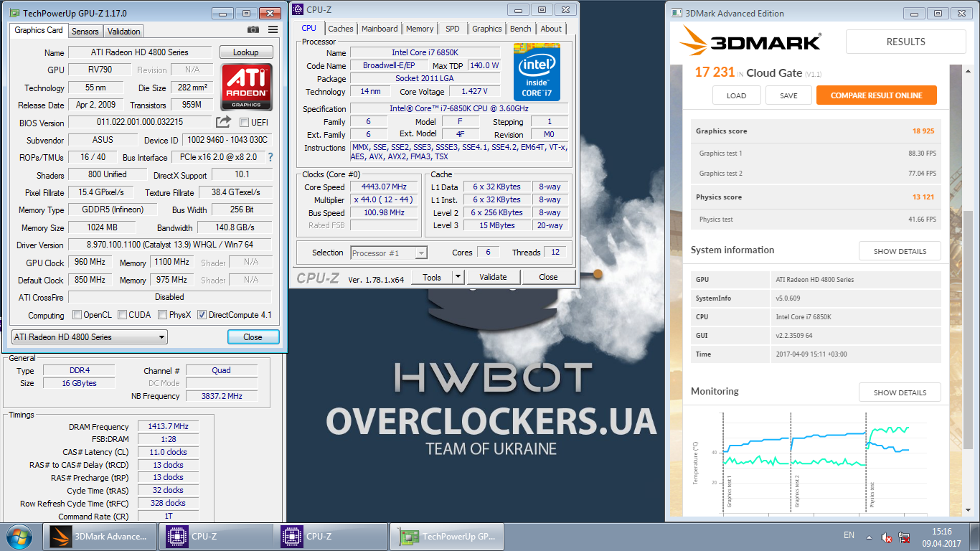Click the 3DMark RESULTS button
The width and height of the screenshot is (980, 551).
[905, 42]
